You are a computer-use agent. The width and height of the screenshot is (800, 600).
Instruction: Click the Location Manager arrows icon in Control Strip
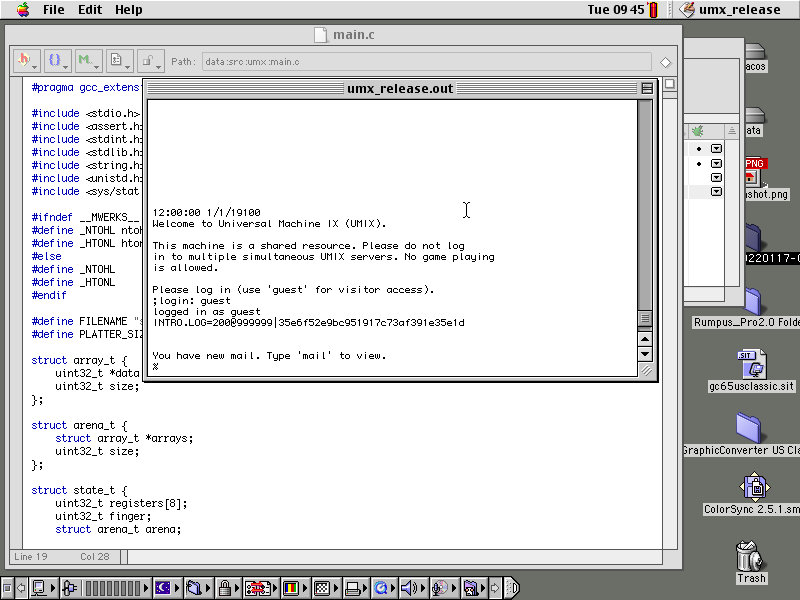260,588
